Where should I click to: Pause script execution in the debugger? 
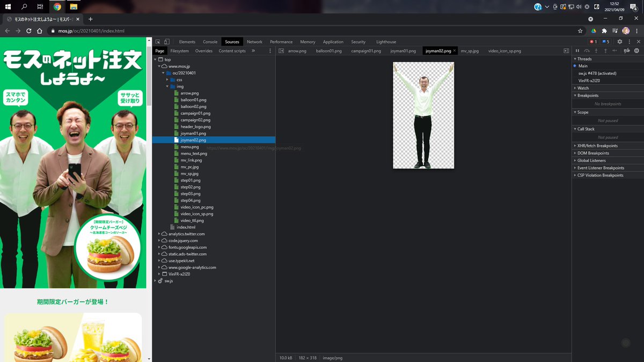click(577, 51)
